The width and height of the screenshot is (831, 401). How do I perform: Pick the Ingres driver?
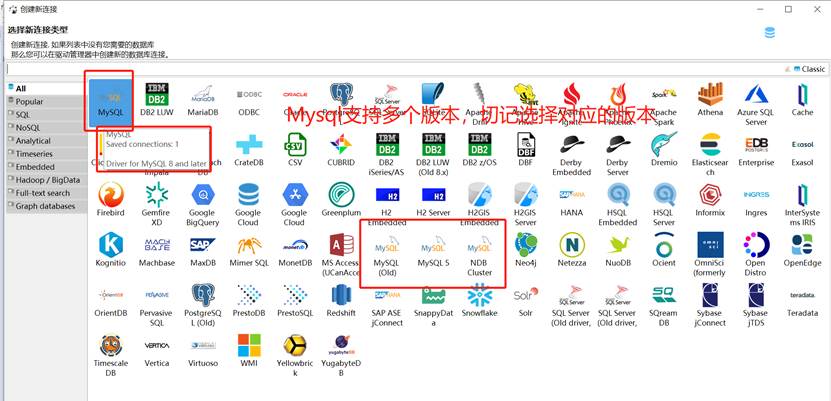[756, 200]
